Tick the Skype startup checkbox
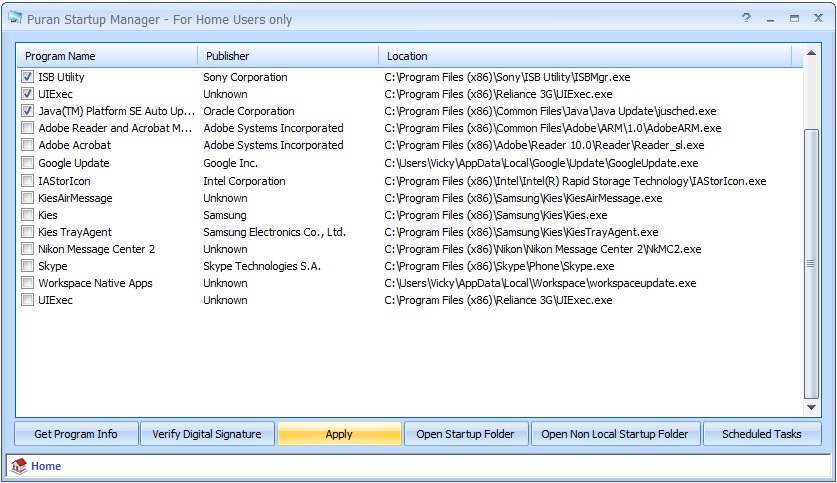This screenshot has height=483, width=837. pyautogui.click(x=27, y=266)
